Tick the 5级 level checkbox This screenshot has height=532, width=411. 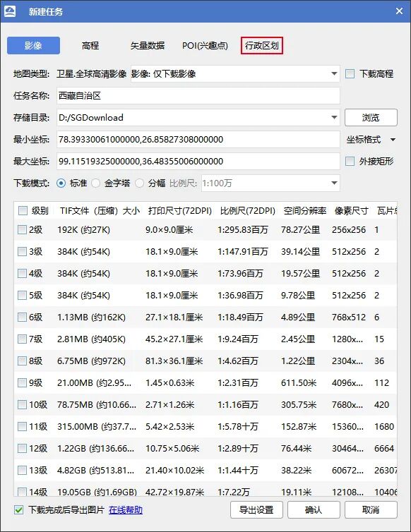[x=22, y=295]
